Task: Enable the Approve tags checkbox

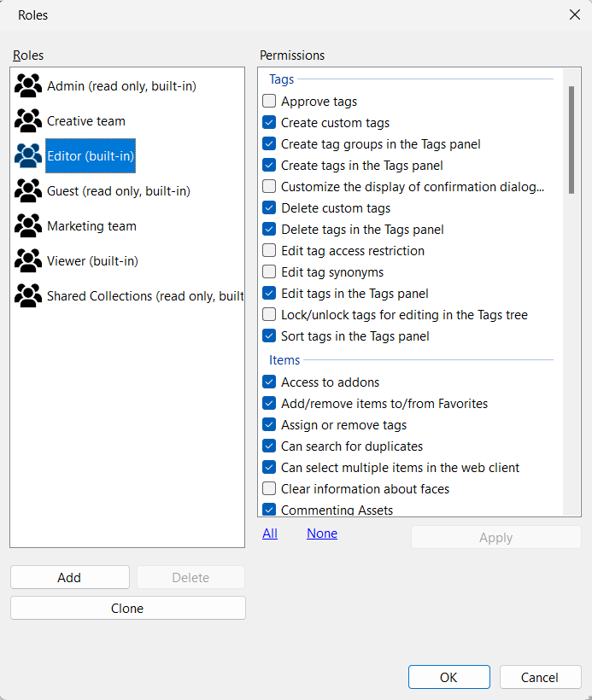Action: (270, 102)
